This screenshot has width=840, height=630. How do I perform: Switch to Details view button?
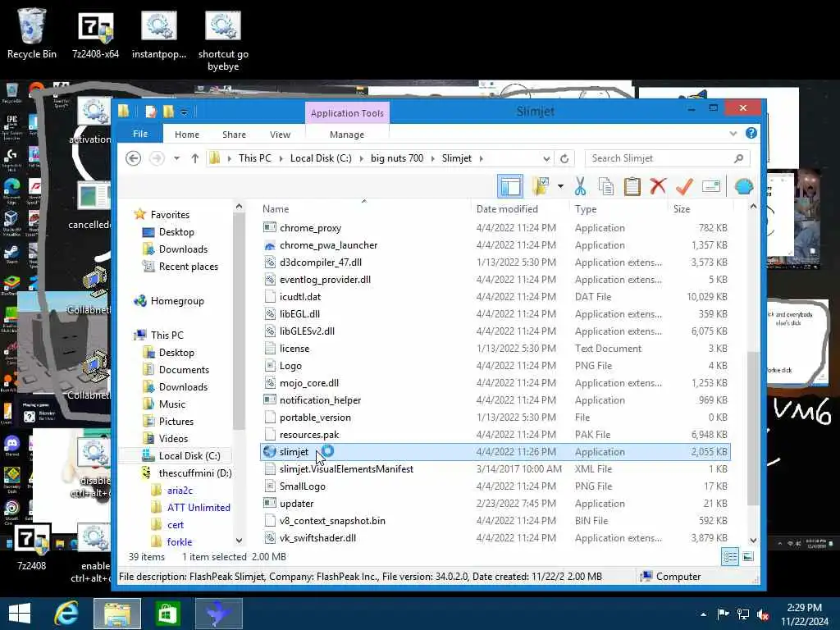coord(729,557)
